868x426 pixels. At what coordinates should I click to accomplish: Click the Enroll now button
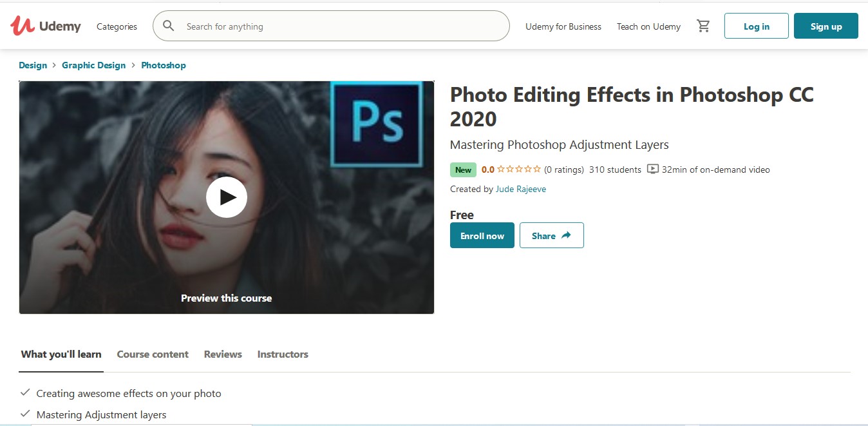482,235
